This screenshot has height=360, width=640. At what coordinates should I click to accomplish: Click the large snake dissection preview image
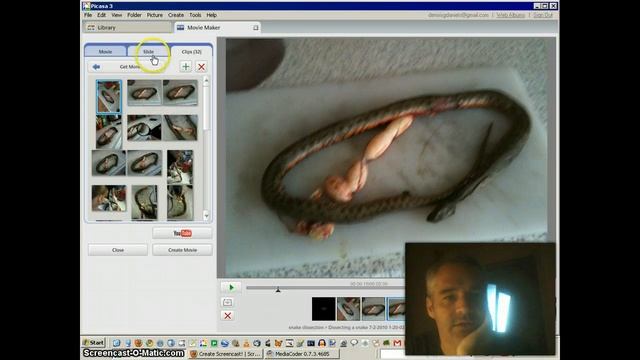(x=387, y=158)
